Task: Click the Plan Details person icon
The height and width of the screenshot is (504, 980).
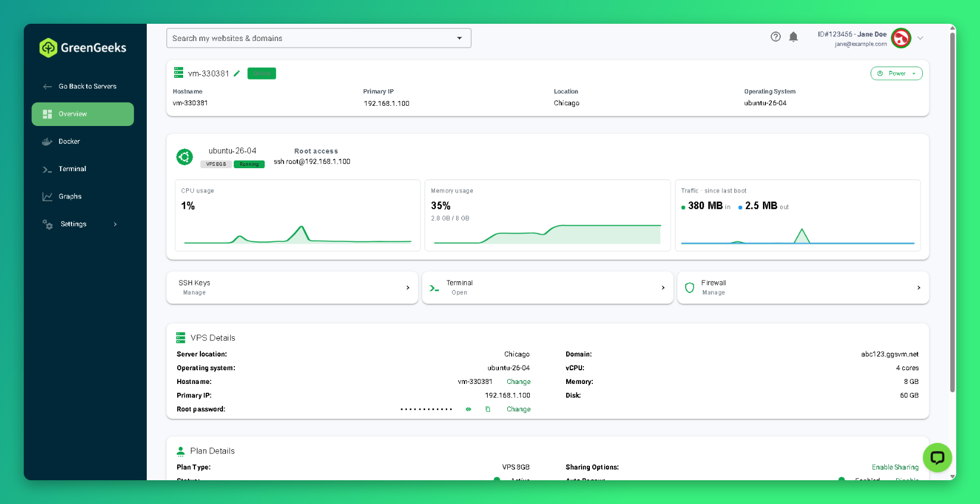Action: (181, 451)
